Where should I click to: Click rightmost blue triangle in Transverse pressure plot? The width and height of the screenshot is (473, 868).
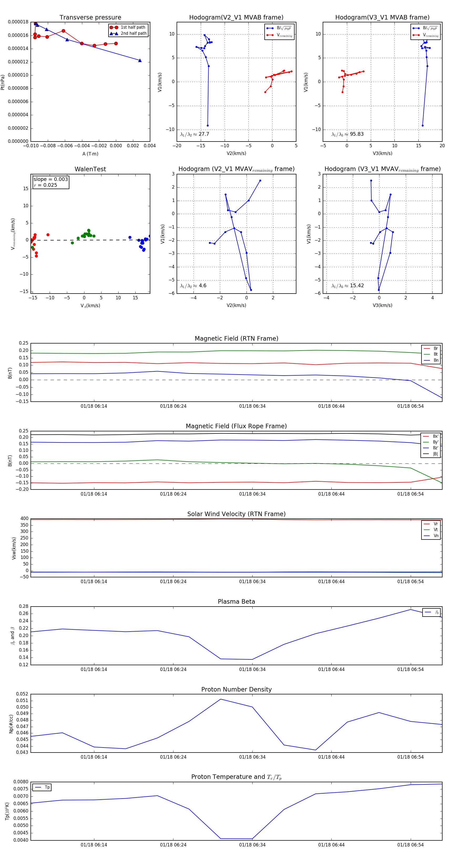pyautogui.click(x=140, y=61)
